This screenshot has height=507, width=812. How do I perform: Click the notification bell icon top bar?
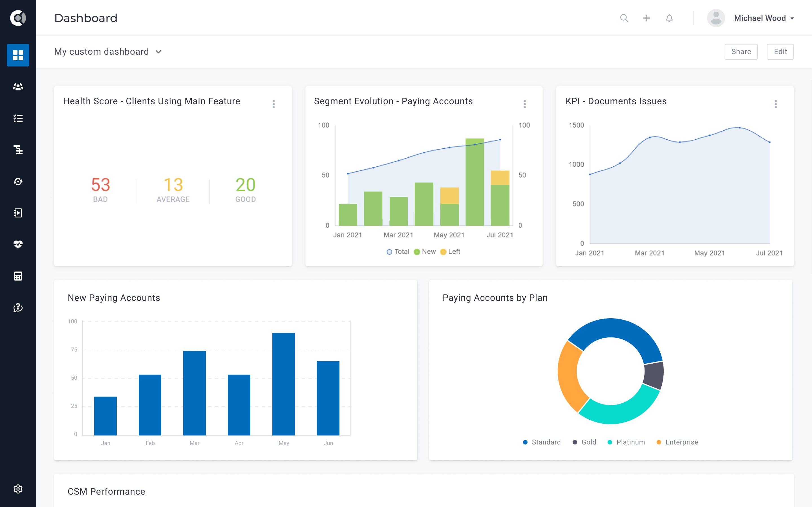[669, 18]
